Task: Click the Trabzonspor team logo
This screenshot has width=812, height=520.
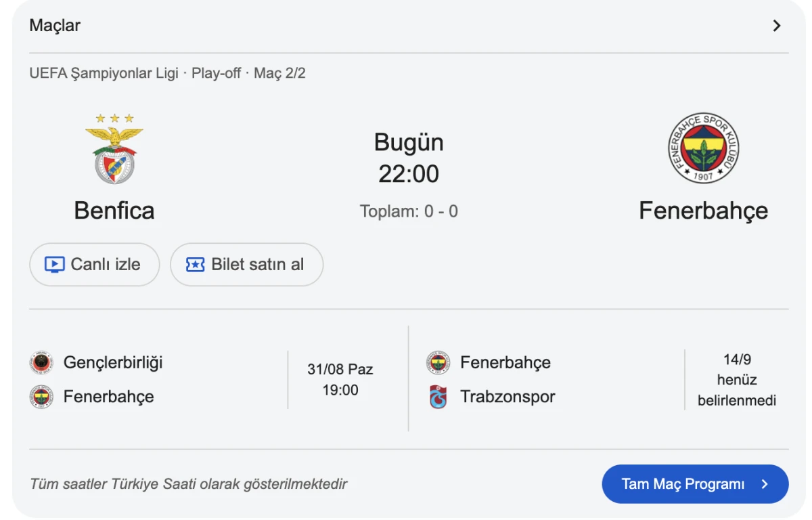Action: 438,397
